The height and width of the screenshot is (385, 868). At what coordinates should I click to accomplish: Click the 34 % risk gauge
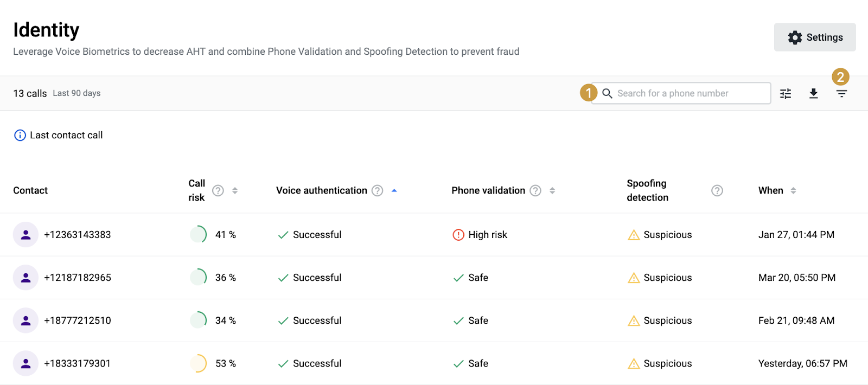pos(199,320)
